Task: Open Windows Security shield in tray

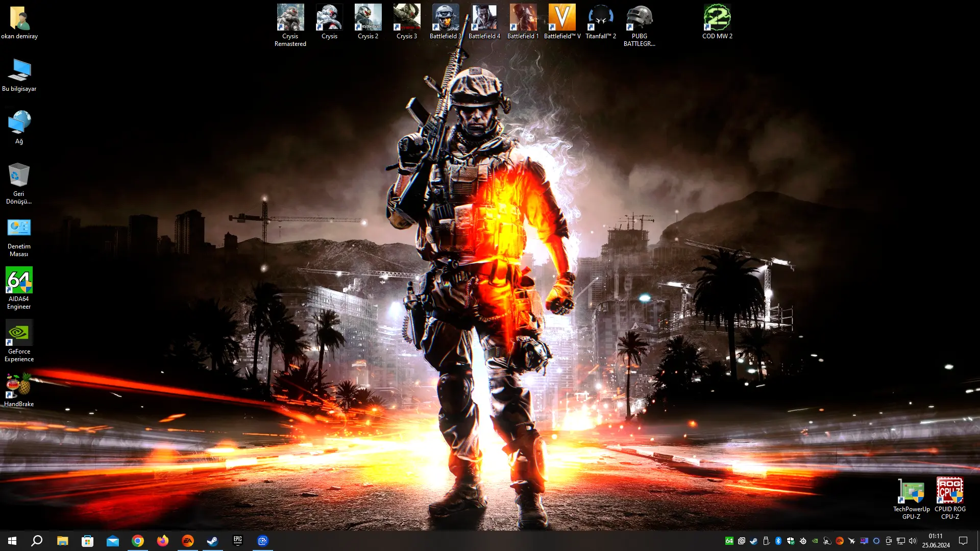Action: click(x=791, y=541)
